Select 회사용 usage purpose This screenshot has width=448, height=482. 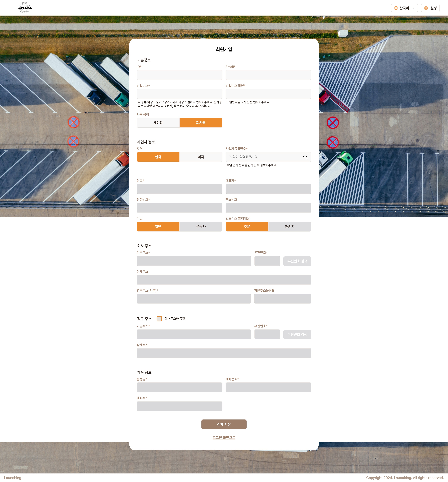(201, 123)
